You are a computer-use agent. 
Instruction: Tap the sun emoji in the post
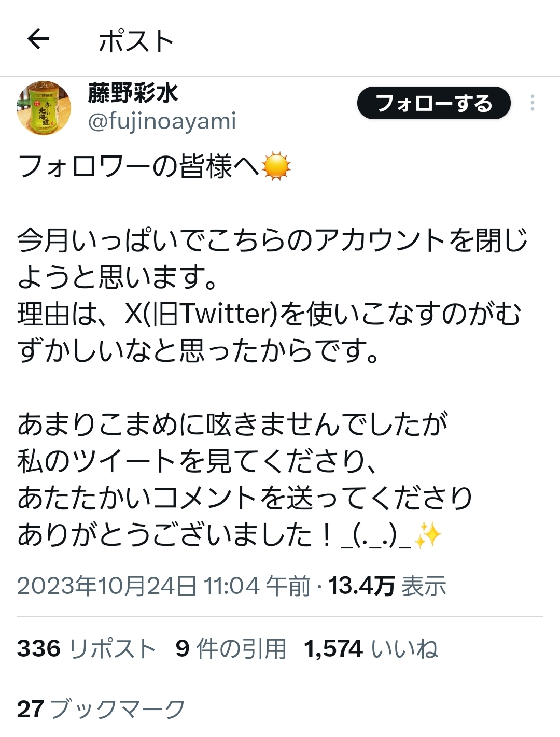point(276,166)
